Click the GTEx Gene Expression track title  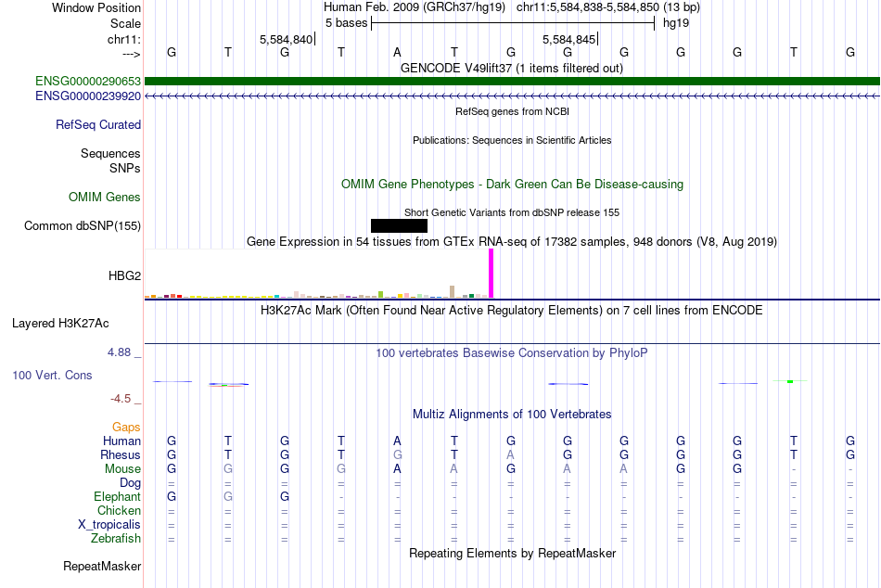(512, 242)
